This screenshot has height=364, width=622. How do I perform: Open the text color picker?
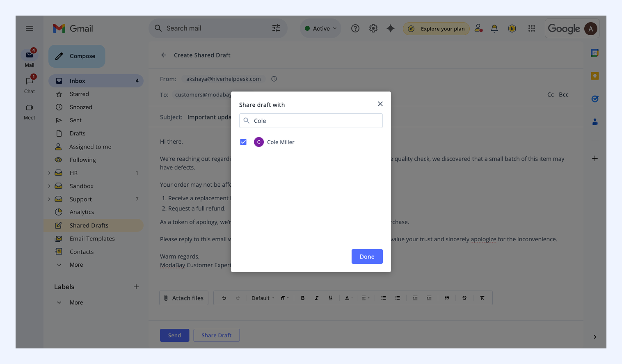pos(348,298)
